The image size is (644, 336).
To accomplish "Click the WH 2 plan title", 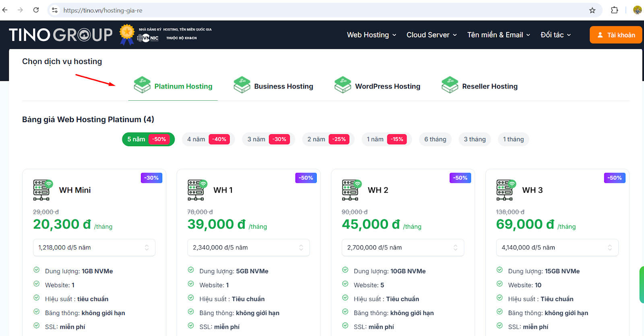I will pyautogui.click(x=378, y=190).
